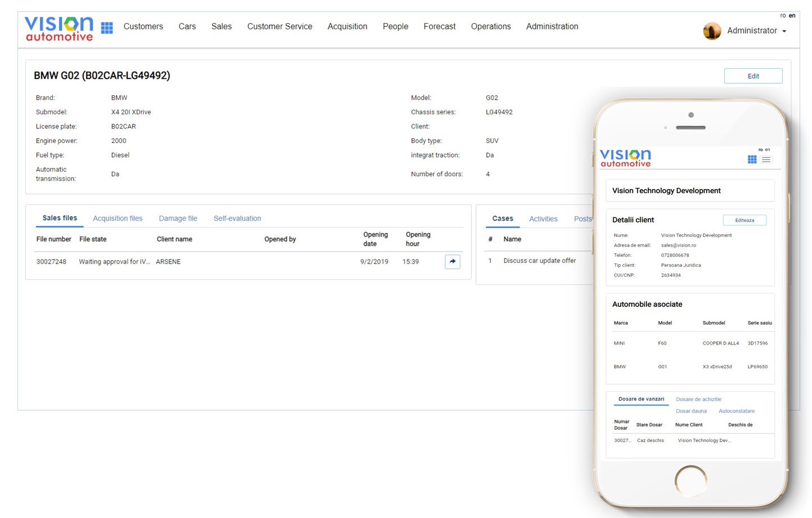Tap the email sales@vision.ro on phone
The width and height of the screenshot is (812, 518).
click(678, 245)
